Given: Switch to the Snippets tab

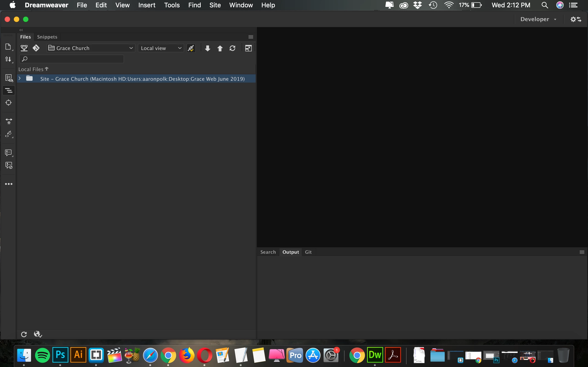Looking at the screenshot, I should [x=47, y=37].
